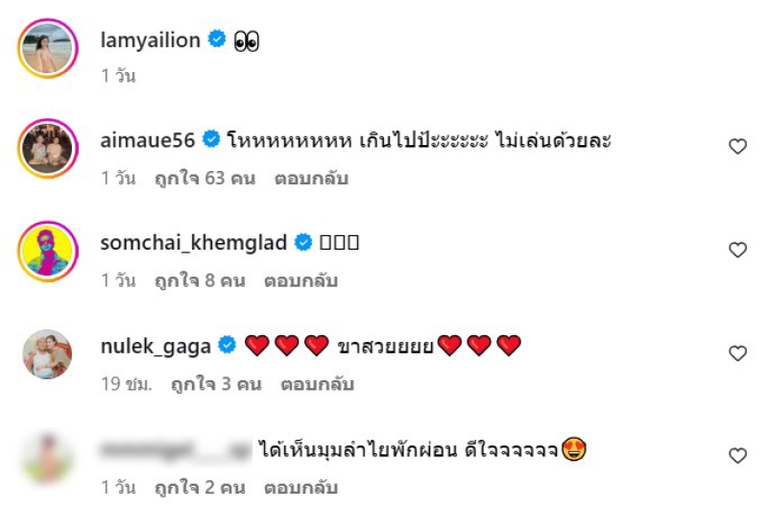Click the aimaue56 username link
Image resolution: width=768 pixels, height=532 pixels.
point(148,140)
